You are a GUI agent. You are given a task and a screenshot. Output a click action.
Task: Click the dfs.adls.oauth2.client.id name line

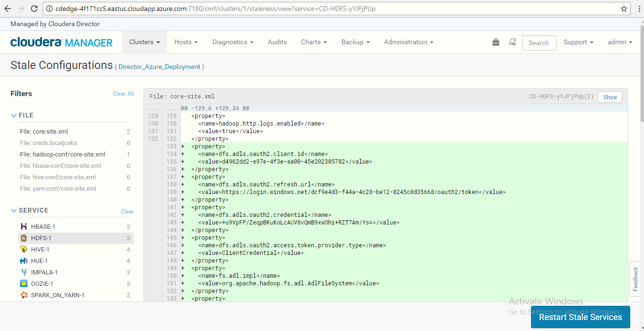(x=263, y=154)
